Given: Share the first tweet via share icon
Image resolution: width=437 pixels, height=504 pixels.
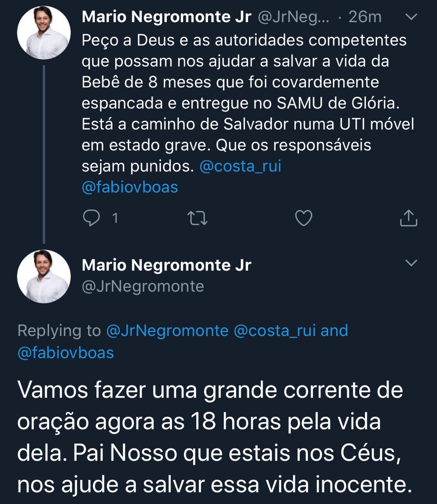Looking at the screenshot, I should tap(408, 218).
